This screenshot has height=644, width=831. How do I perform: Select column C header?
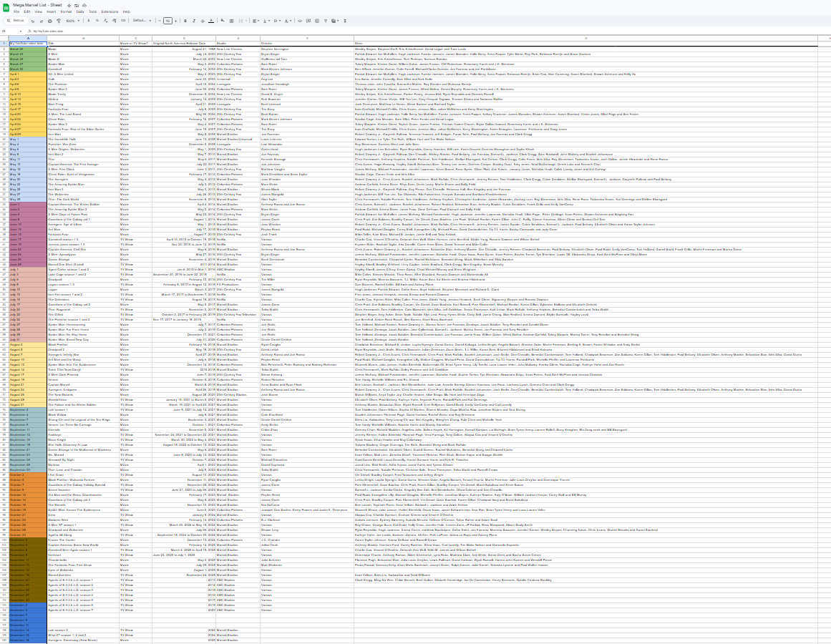136,38
